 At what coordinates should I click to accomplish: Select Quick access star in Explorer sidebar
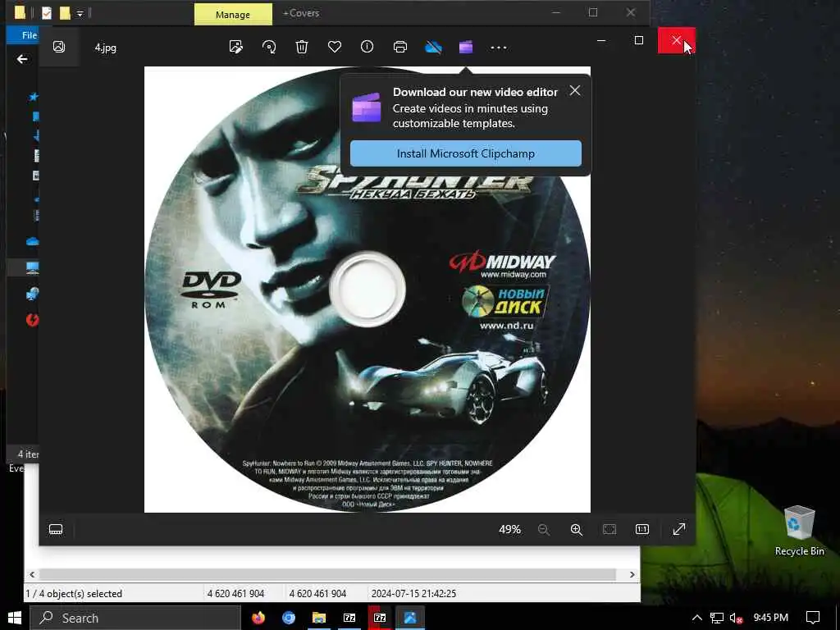point(33,97)
